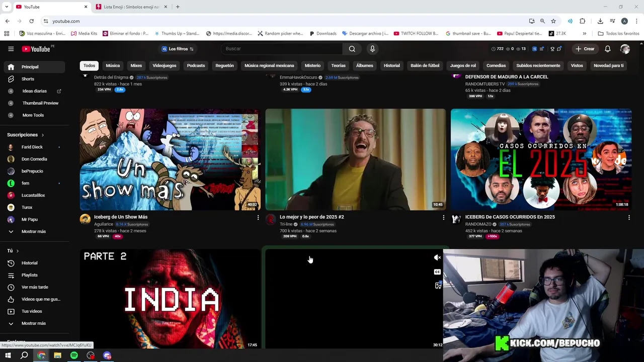This screenshot has width=644, height=362.
Task: Open Spotify from the taskbar
Action: [74, 355]
